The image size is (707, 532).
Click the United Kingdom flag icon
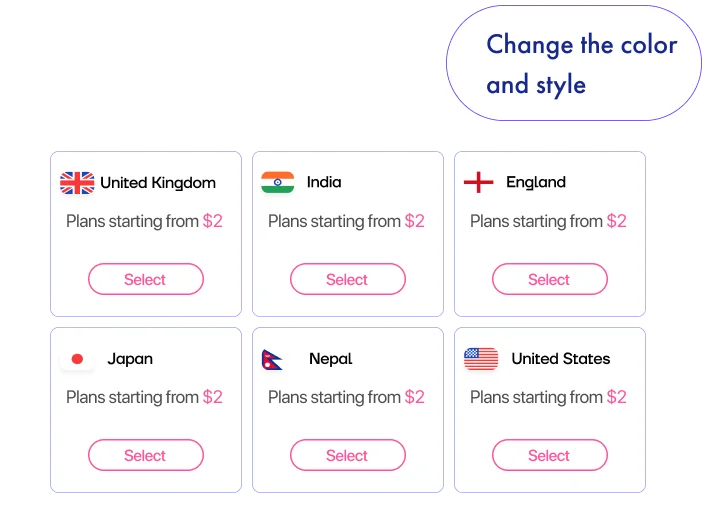pos(77,183)
